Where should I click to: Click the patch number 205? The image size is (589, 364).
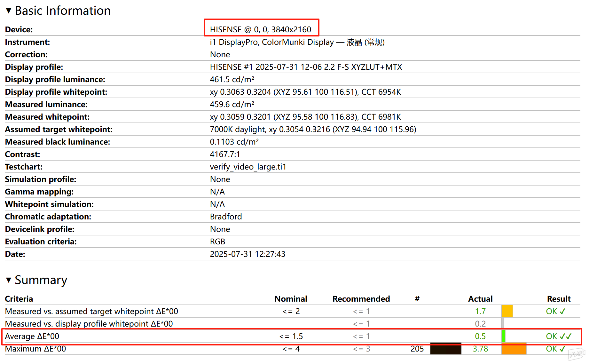pos(417,349)
